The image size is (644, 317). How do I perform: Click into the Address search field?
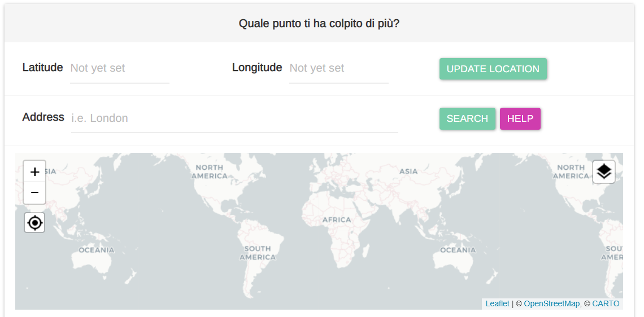click(234, 118)
